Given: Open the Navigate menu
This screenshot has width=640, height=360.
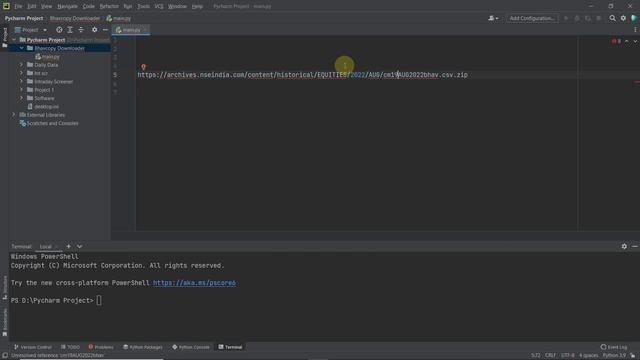Looking at the screenshot, I should (67, 7).
